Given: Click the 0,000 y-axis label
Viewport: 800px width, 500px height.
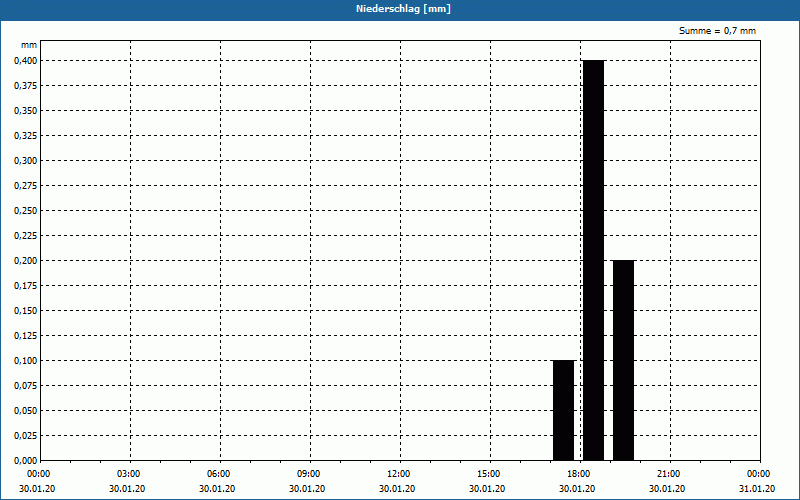Looking at the screenshot, I should point(26,461).
